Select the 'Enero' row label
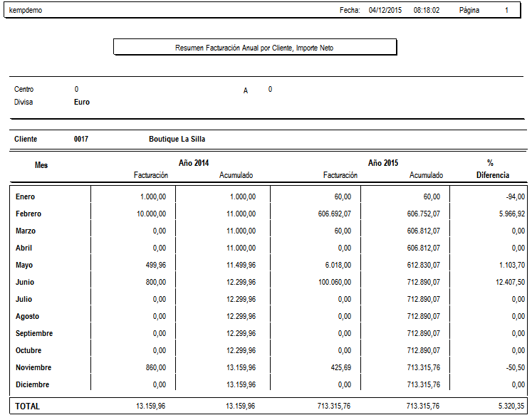Viewport: 532px width, 420px height. pyautogui.click(x=25, y=196)
